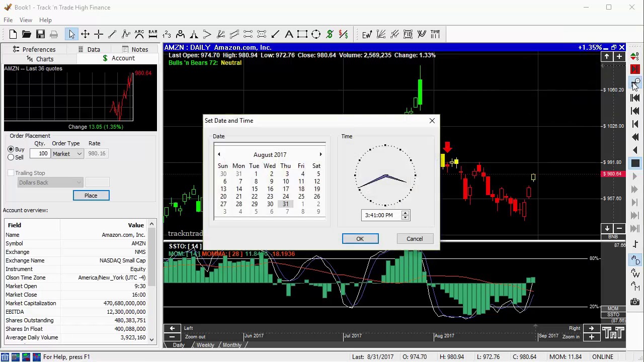
Task: Click the red skip-to-end playback icon
Action: tap(635, 69)
